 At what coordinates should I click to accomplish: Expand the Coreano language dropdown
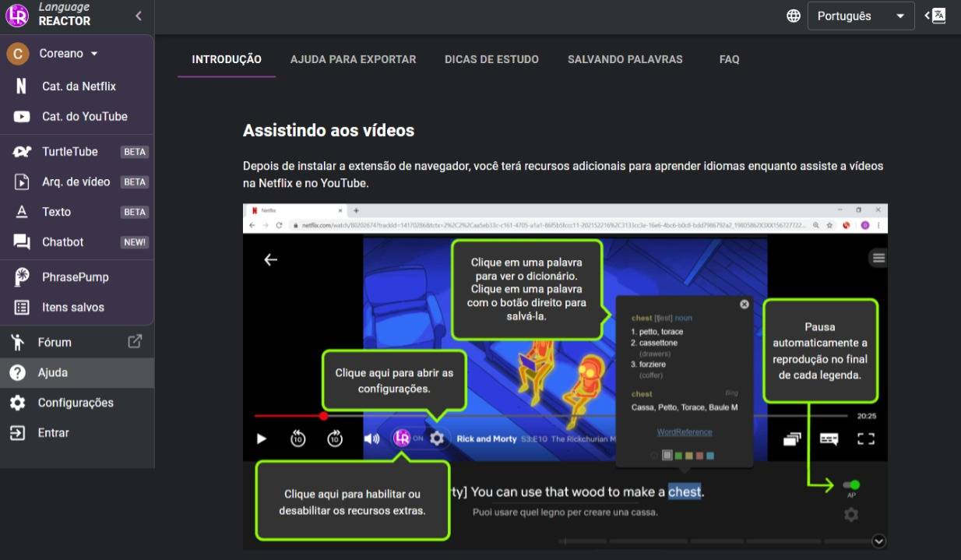69,54
